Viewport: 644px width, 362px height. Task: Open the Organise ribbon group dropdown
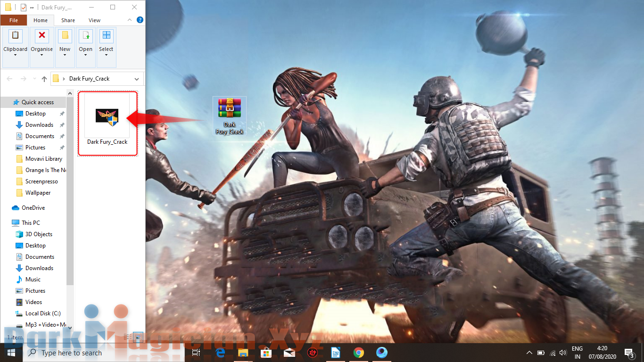42,47
